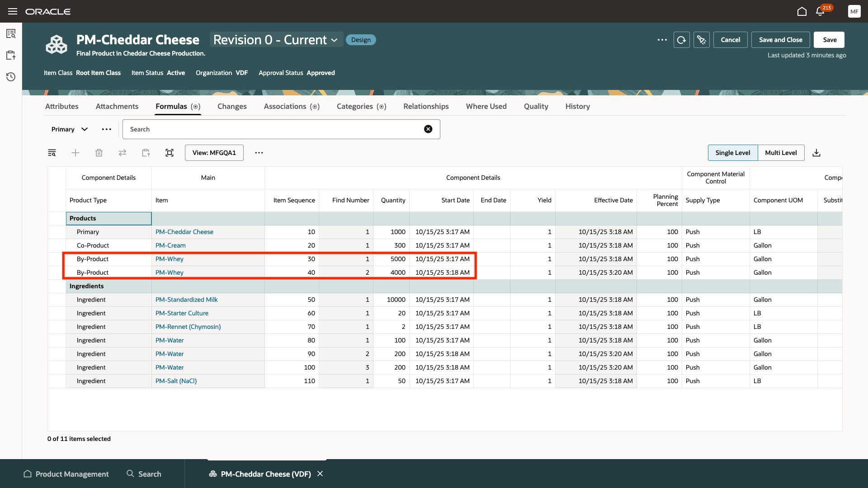Switch to the Attachments tab
Viewport: 868px width, 488px height.
117,106
